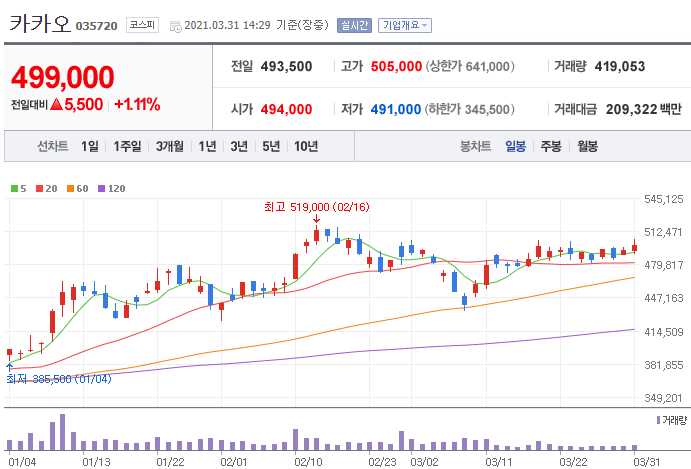
Task: Click the 전일 value 493,500
Action: pyautogui.click(x=286, y=67)
